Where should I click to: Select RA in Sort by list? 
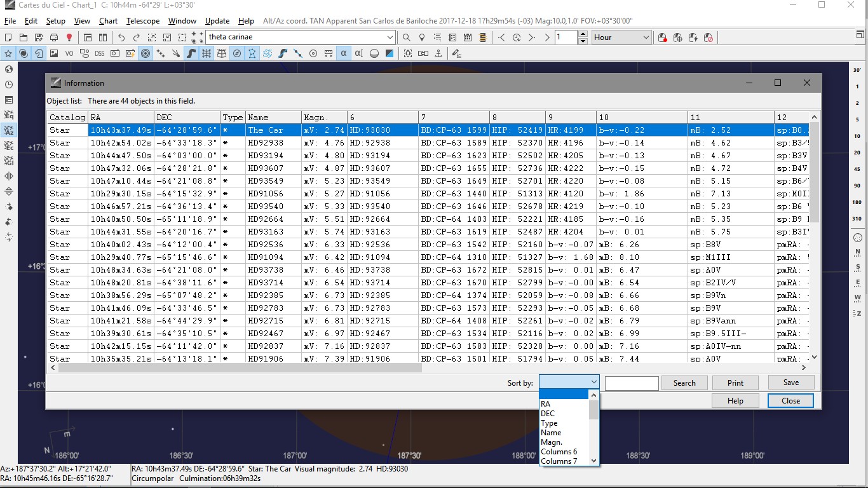click(545, 404)
